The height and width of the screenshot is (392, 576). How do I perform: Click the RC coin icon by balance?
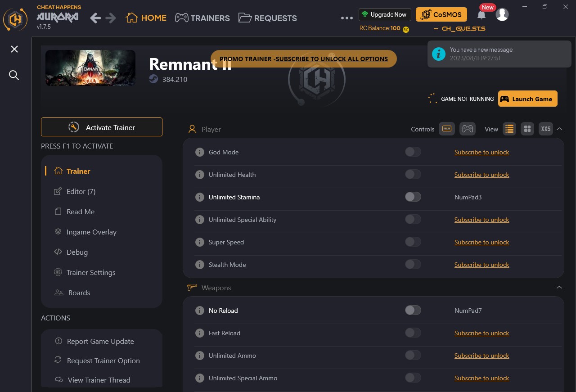pyautogui.click(x=406, y=29)
